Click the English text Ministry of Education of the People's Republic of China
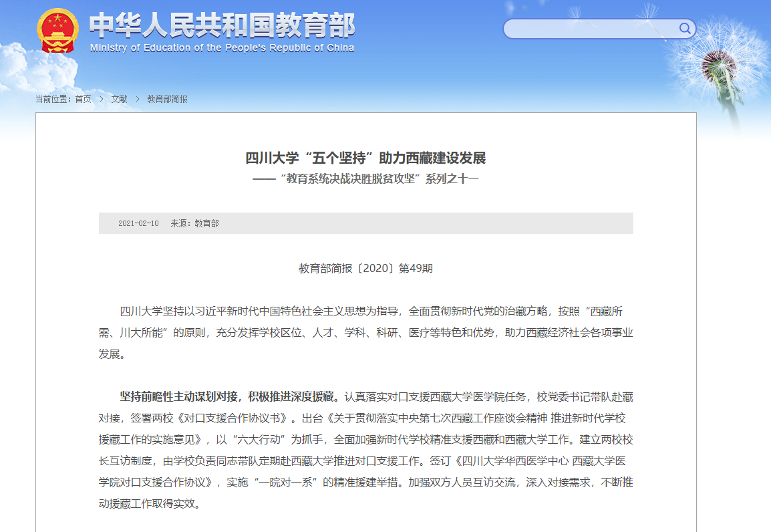Viewport: 771px width, 532px height. click(x=222, y=47)
